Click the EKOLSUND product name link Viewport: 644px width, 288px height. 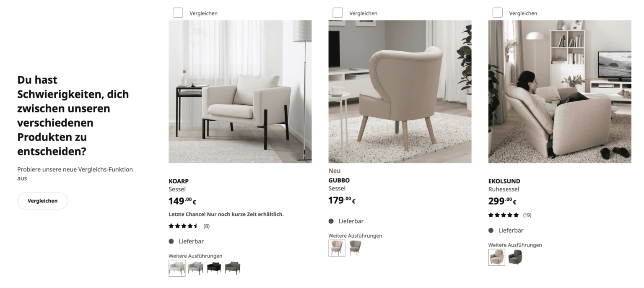[504, 181]
